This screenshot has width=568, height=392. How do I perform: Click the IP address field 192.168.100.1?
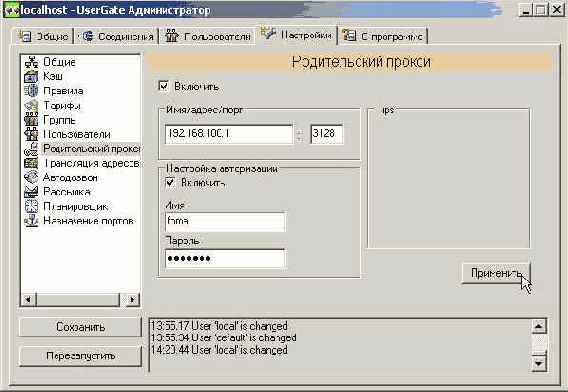[x=229, y=134]
